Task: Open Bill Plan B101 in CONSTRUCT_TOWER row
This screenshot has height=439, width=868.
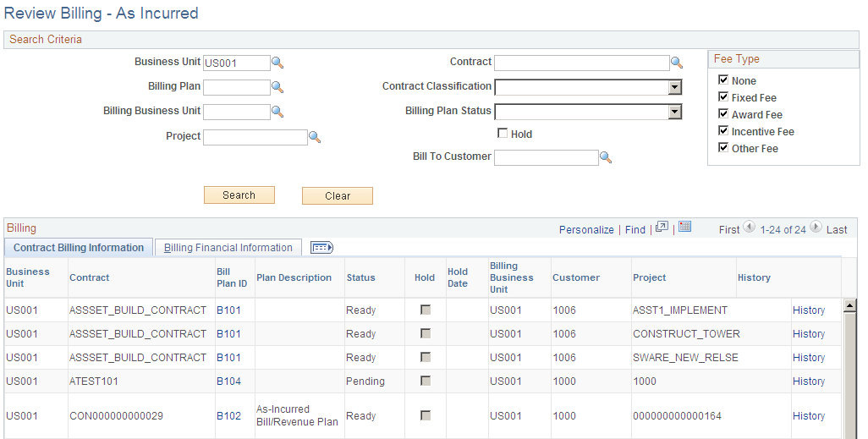Action: (x=228, y=334)
